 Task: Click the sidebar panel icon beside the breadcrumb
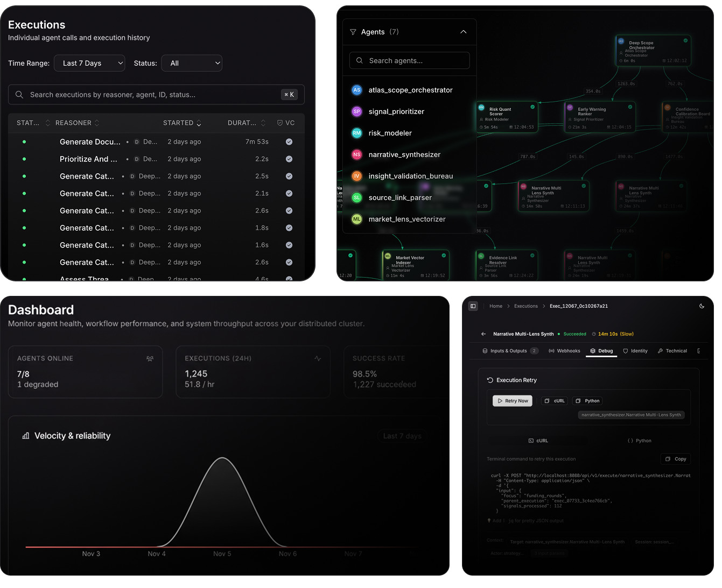(473, 306)
